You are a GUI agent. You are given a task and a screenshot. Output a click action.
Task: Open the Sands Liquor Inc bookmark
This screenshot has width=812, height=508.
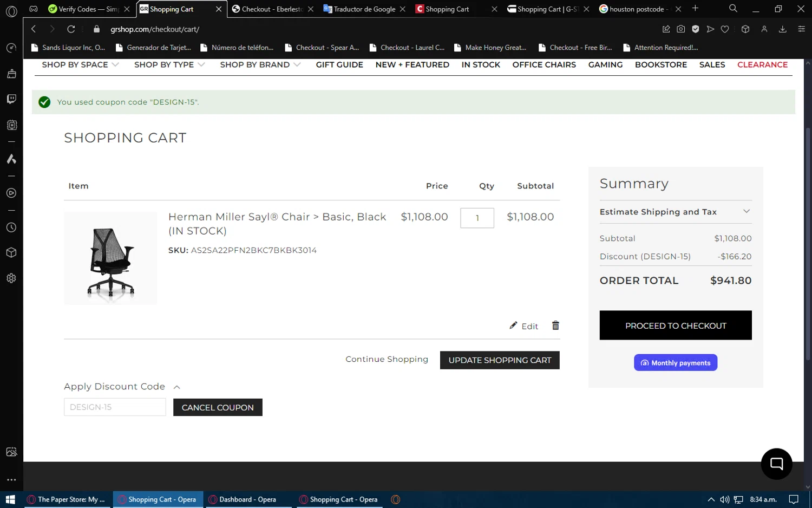click(x=69, y=48)
